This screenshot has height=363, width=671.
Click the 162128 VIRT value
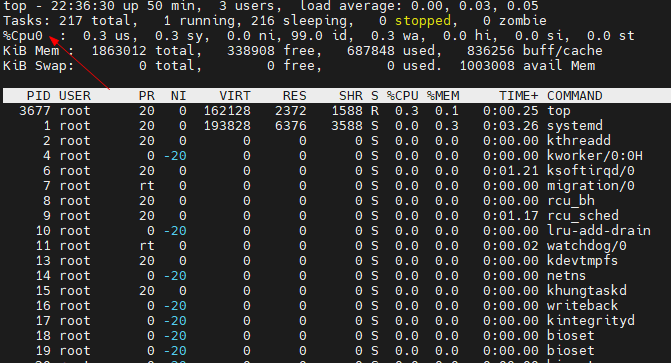click(227, 110)
